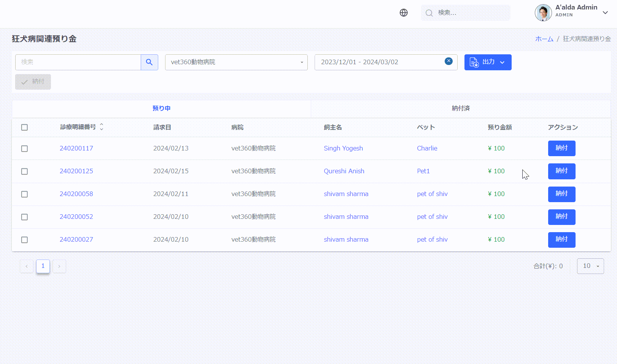Open the vet360動物病院 hospital dropdown
This screenshot has height=364, width=617.
[236, 62]
